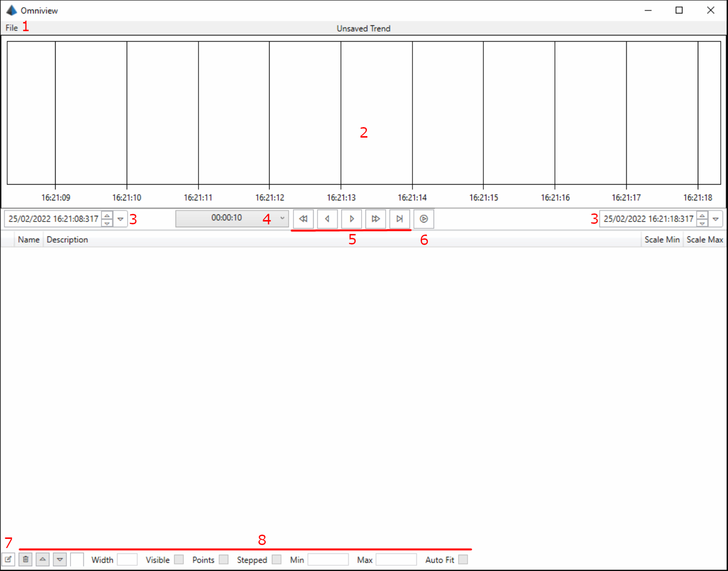Click the 16:21:13 time axis label
The width and height of the screenshot is (728, 571).
pos(341,198)
